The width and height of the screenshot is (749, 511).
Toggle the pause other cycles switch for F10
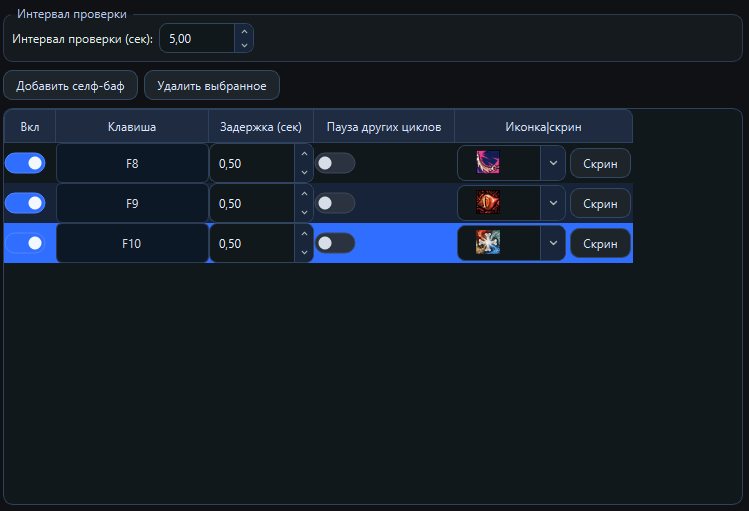(x=335, y=243)
